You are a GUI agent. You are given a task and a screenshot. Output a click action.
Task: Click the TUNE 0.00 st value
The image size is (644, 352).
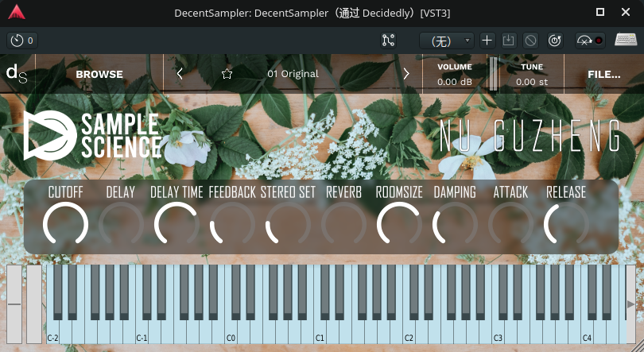532,82
